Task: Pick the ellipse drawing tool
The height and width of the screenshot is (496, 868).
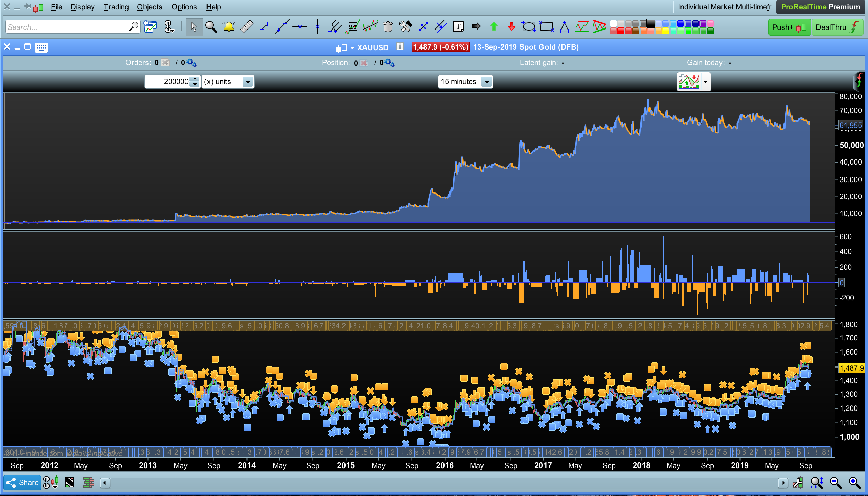Action: click(529, 26)
